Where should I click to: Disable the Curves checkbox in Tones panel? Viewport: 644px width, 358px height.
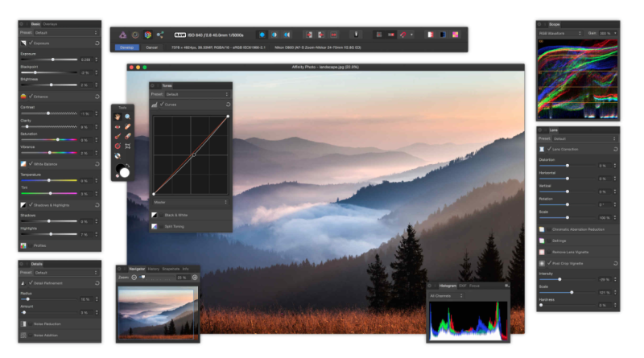pyautogui.click(x=162, y=105)
